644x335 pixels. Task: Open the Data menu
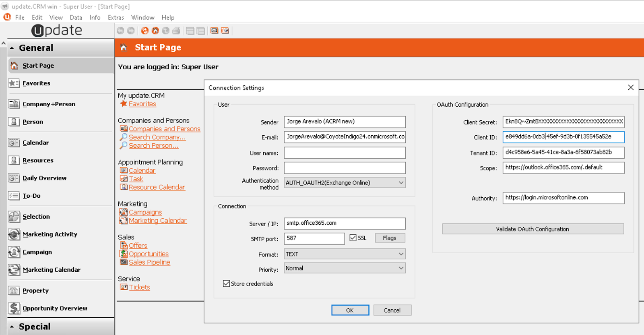pos(76,17)
